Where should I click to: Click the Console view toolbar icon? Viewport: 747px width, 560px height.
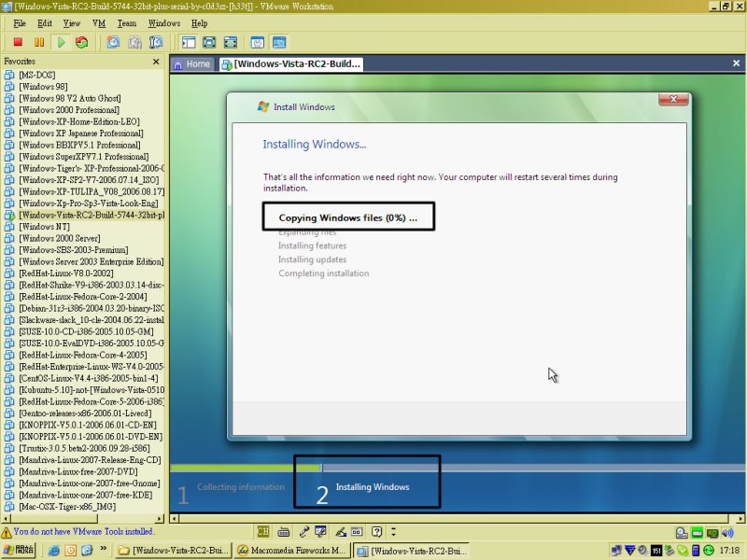[x=279, y=42]
